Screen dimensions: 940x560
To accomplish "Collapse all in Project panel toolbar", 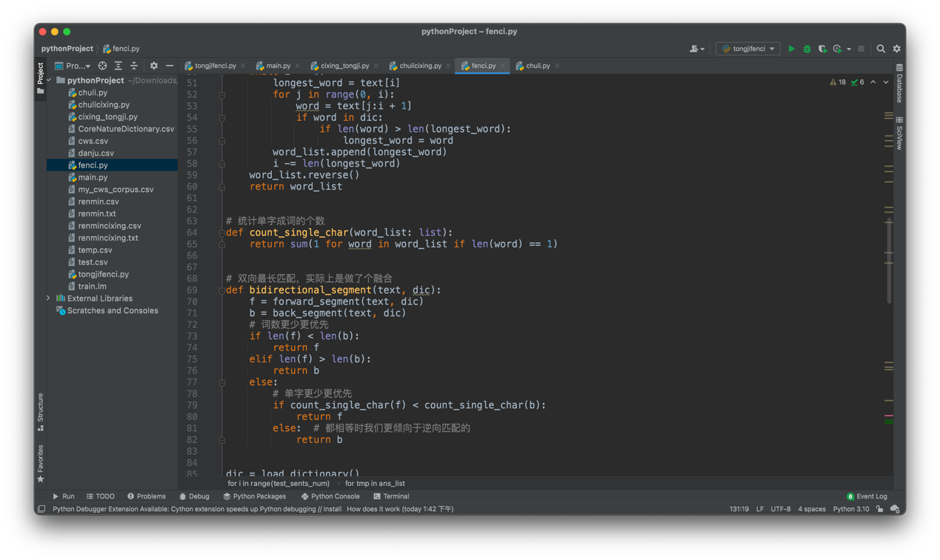I will coord(134,66).
